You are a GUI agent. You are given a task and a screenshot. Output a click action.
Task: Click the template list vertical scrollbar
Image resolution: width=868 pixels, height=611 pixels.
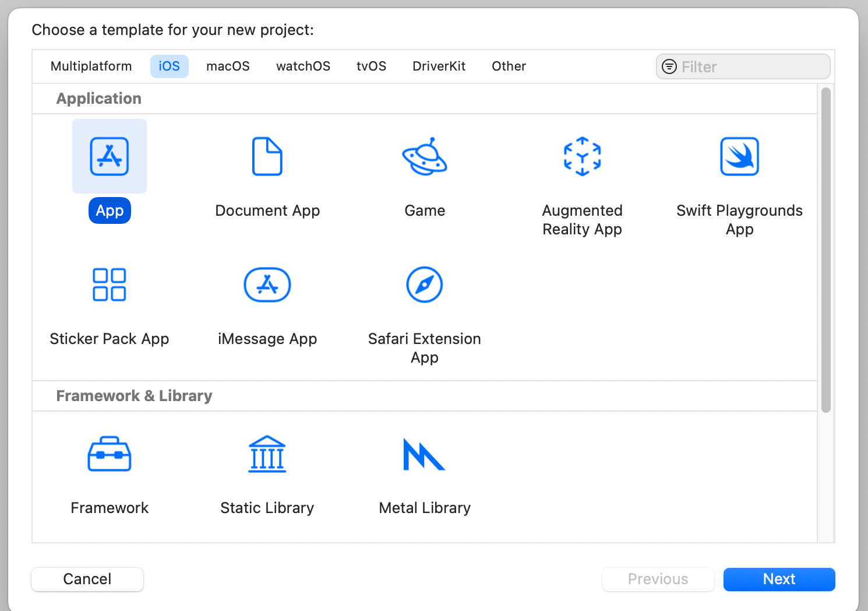click(826, 250)
